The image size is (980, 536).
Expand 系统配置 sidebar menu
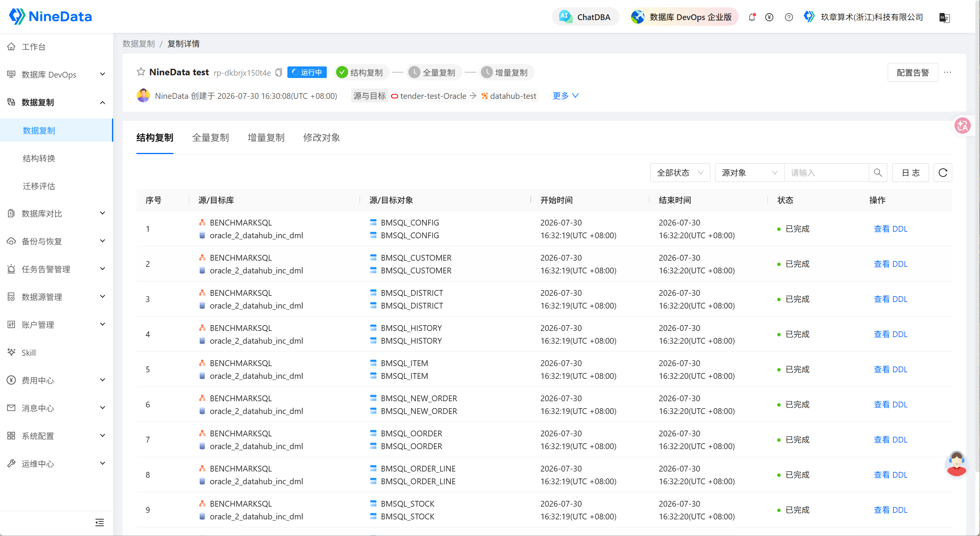pyautogui.click(x=56, y=436)
